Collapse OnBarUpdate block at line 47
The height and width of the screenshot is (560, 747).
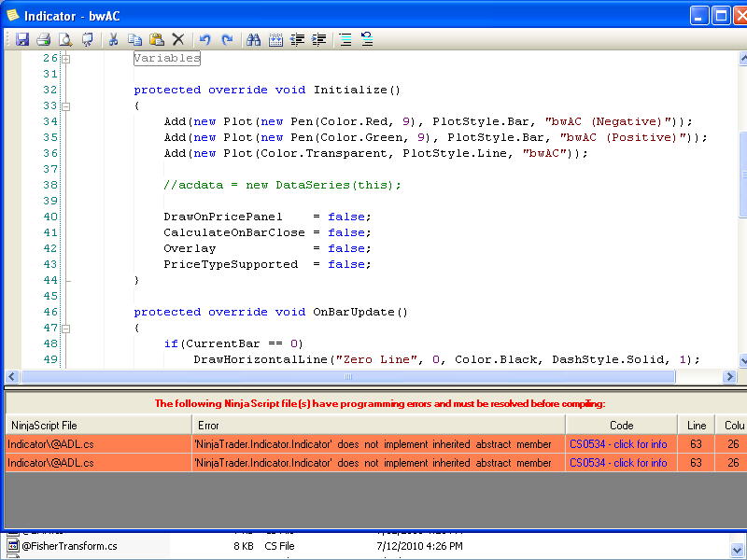(66, 329)
